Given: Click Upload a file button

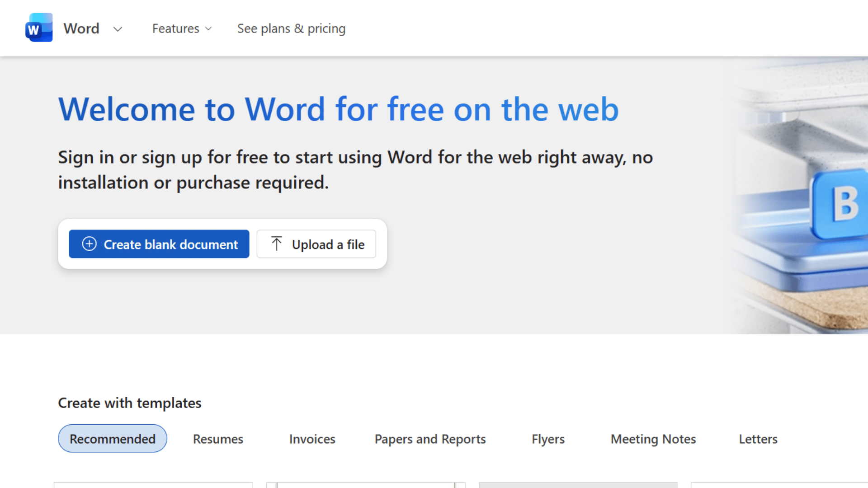Looking at the screenshot, I should tap(316, 244).
